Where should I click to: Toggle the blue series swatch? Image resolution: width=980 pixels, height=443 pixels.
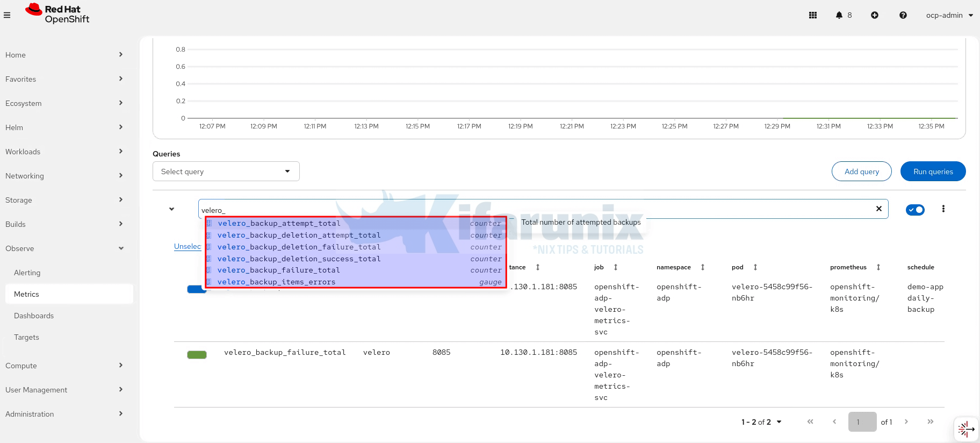(x=197, y=289)
